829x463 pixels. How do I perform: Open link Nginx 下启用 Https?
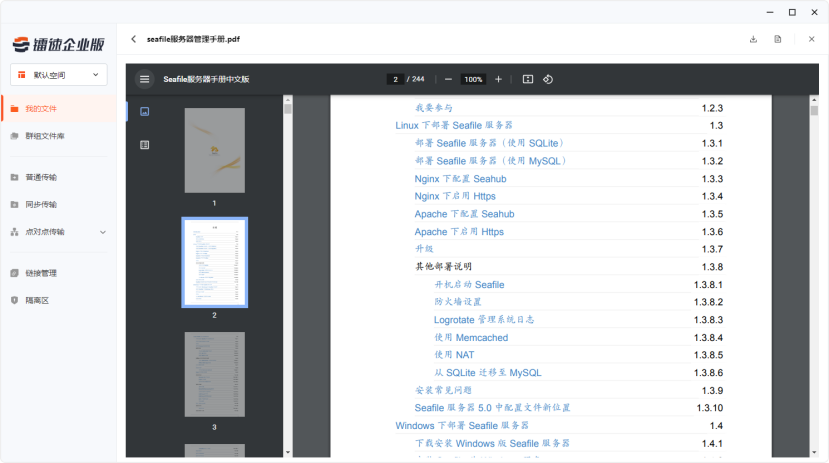click(455, 196)
